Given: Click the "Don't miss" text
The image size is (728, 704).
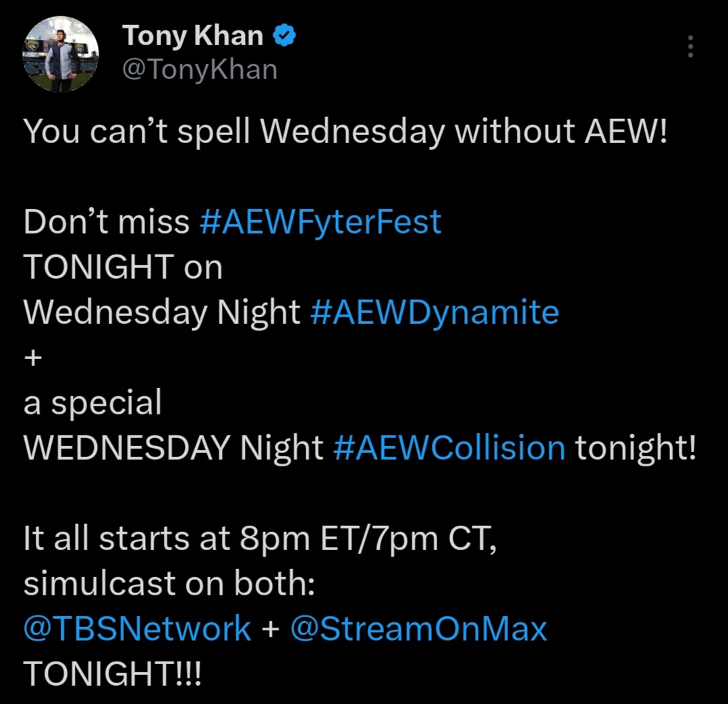Looking at the screenshot, I should point(107,222).
